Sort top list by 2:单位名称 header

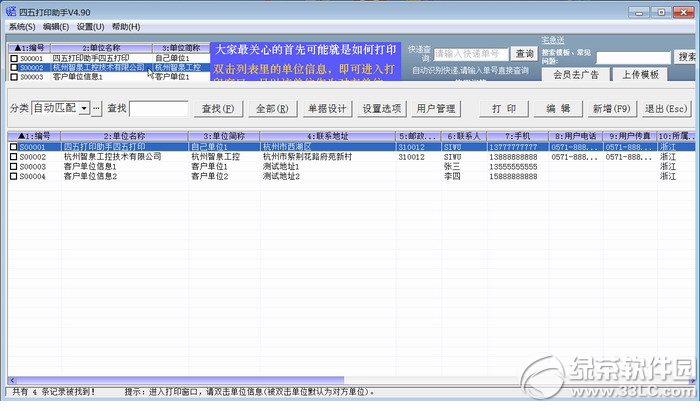pyautogui.click(x=101, y=48)
